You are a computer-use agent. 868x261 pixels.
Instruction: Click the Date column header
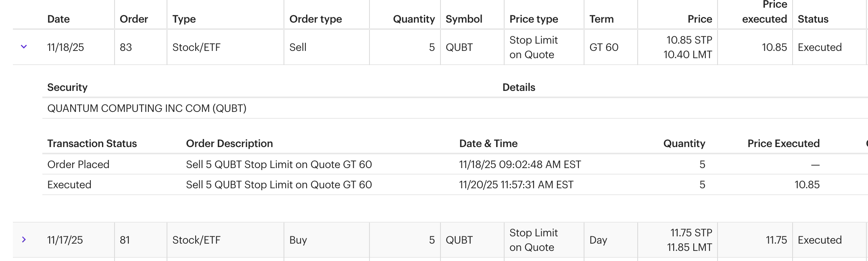click(x=58, y=19)
